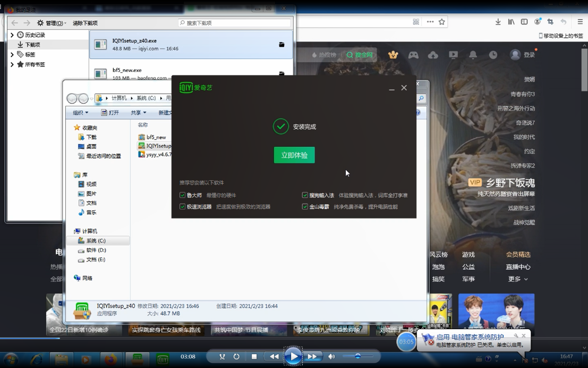588x368 pixels.
Task: Adjust the media player volume slider
Action: 357,356
